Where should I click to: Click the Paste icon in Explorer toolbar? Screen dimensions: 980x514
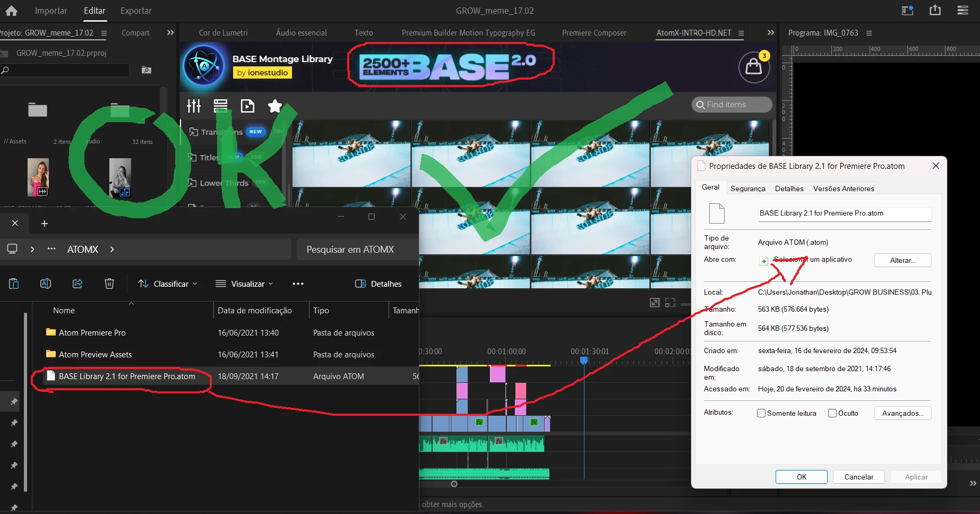(x=14, y=284)
